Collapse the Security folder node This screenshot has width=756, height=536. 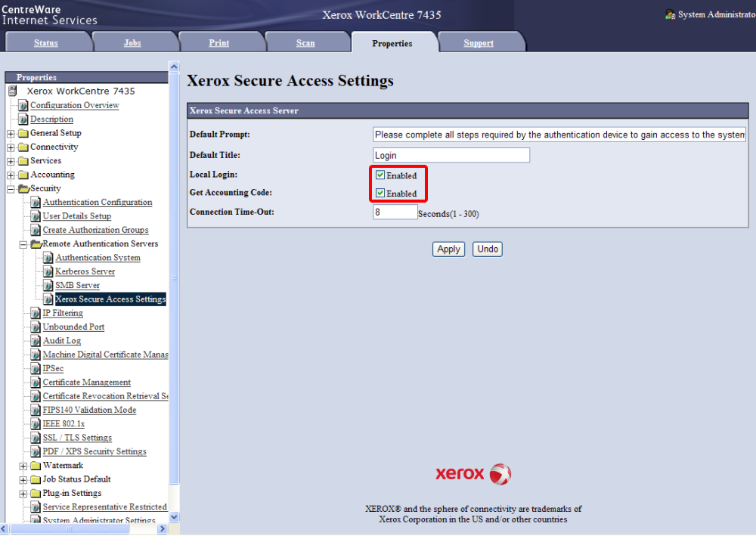(x=11, y=189)
